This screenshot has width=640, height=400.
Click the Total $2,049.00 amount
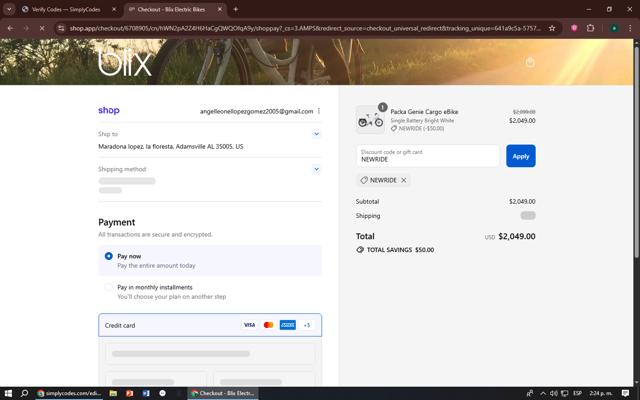coord(517,236)
